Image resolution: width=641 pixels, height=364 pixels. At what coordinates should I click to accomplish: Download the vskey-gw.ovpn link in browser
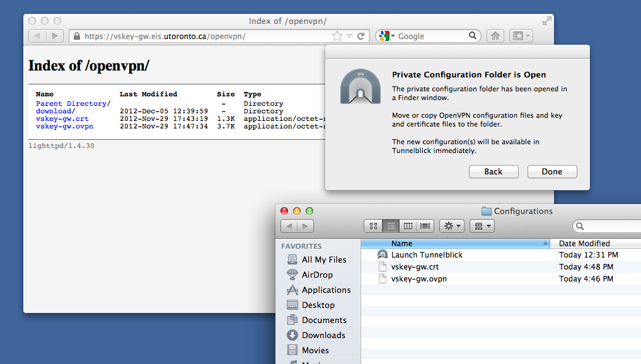[x=64, y=127]
